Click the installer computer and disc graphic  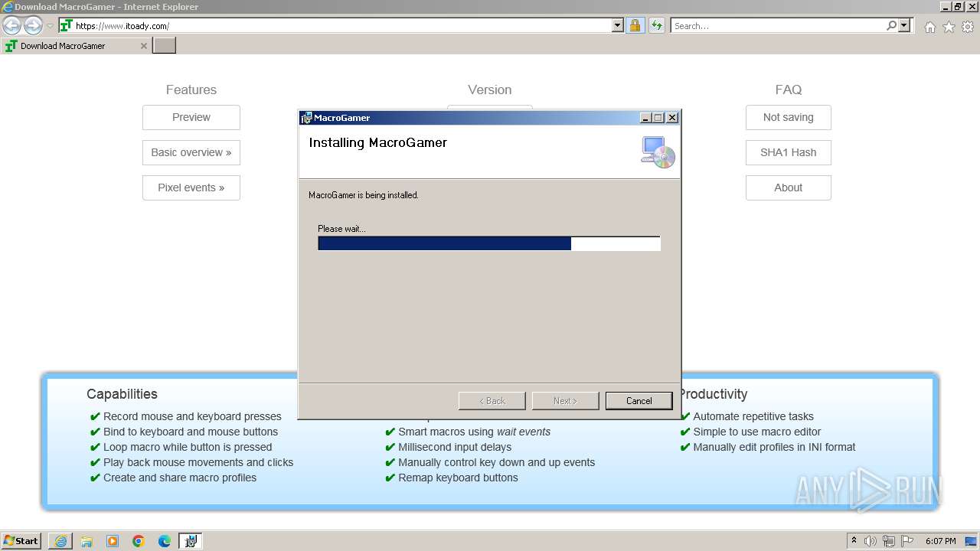(658, 152)
